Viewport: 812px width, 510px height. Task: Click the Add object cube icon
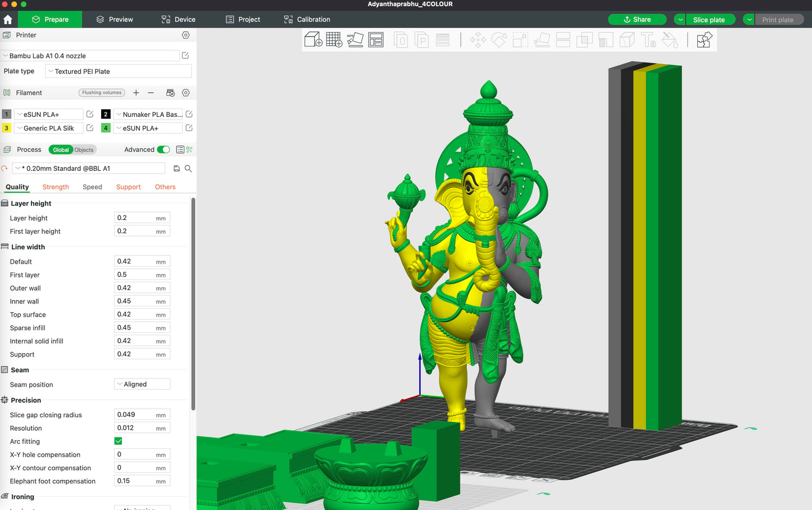click(x=313, y=40)
